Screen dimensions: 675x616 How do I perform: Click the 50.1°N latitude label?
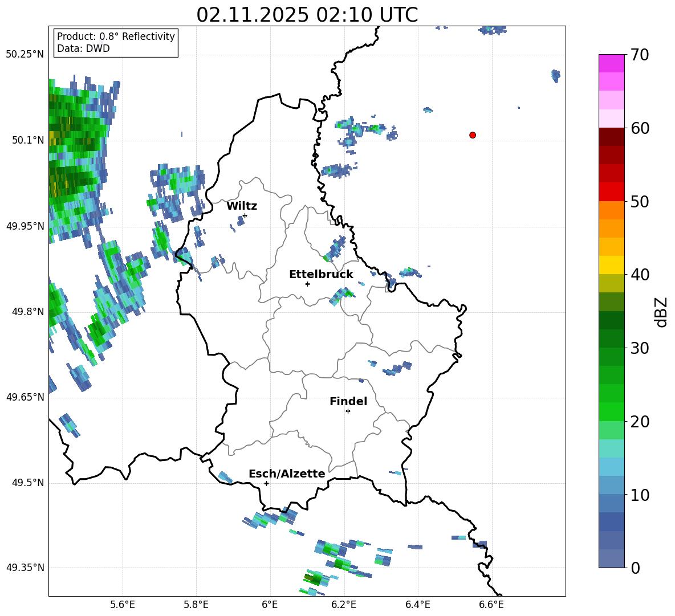point(27,140)
